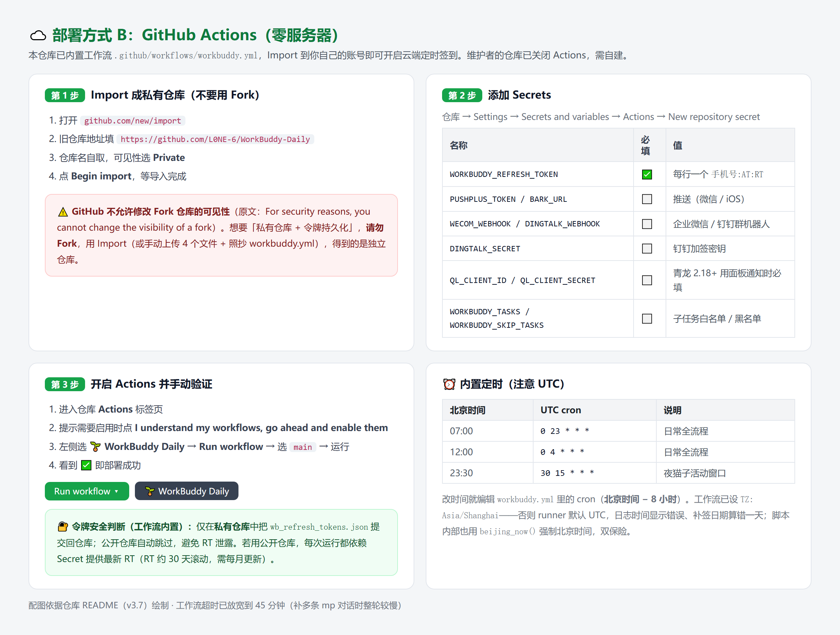The width and height of the screenshot is (840, 635).
Task: Click the wb_refresh_tokens.json filename text
Action: point(319,527)
